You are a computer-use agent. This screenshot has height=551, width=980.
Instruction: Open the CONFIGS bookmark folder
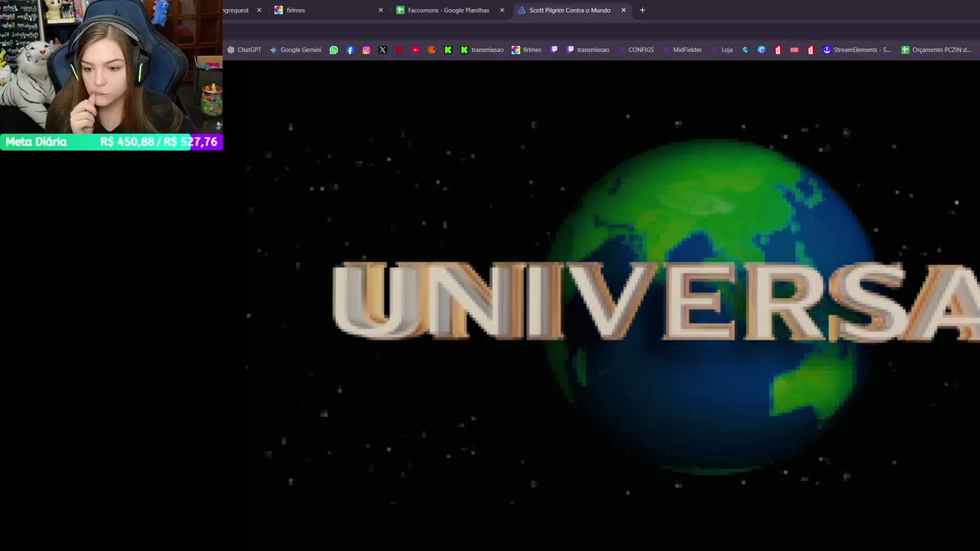tap(635, 50)
